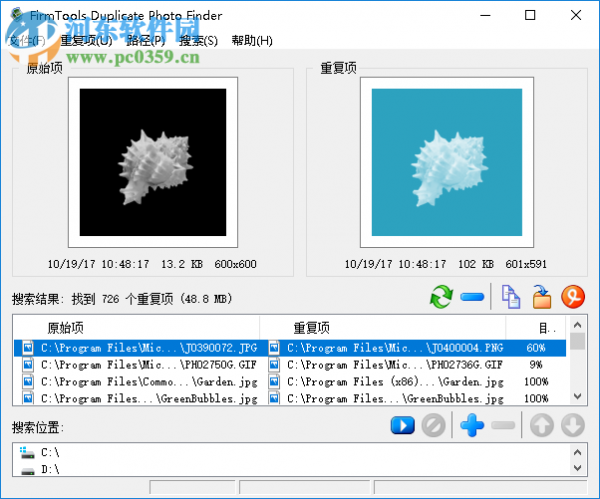This screenshot has height=499, width=600.
Task: Click the gray move-down arrow icon
Action: click(x=573, y=425)
